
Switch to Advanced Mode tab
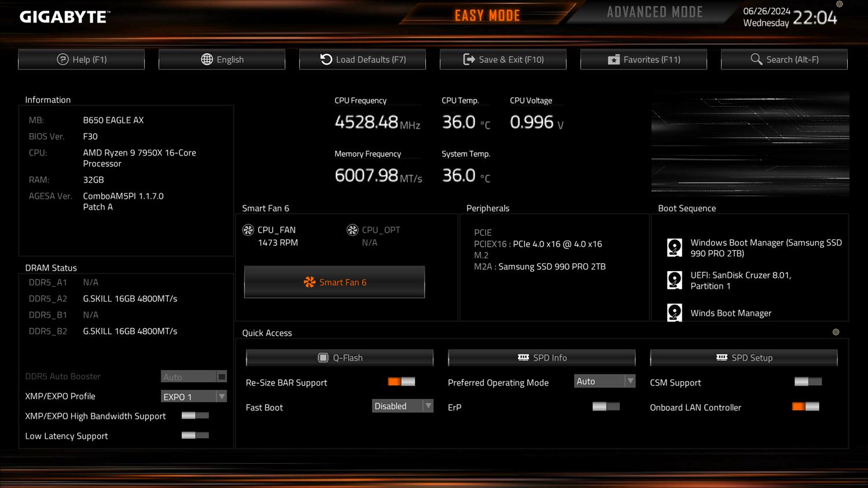pos(654,13)
